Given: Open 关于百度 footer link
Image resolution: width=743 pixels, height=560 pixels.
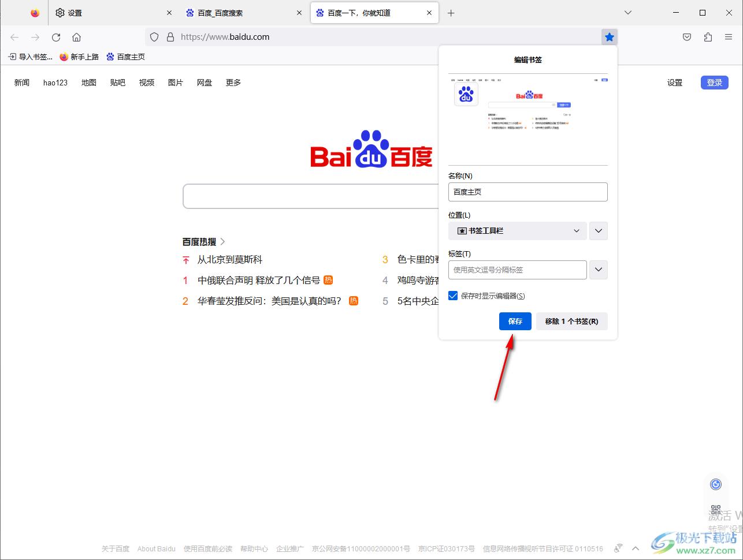Looking at the screenshot, I should (116, 548).
